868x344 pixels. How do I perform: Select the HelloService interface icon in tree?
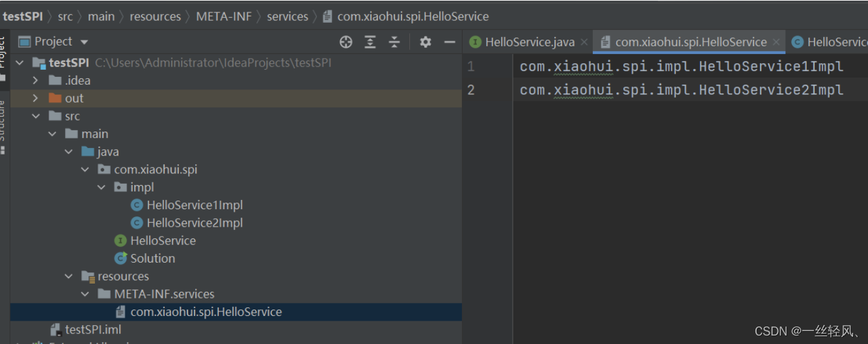[x=120, y=240]
